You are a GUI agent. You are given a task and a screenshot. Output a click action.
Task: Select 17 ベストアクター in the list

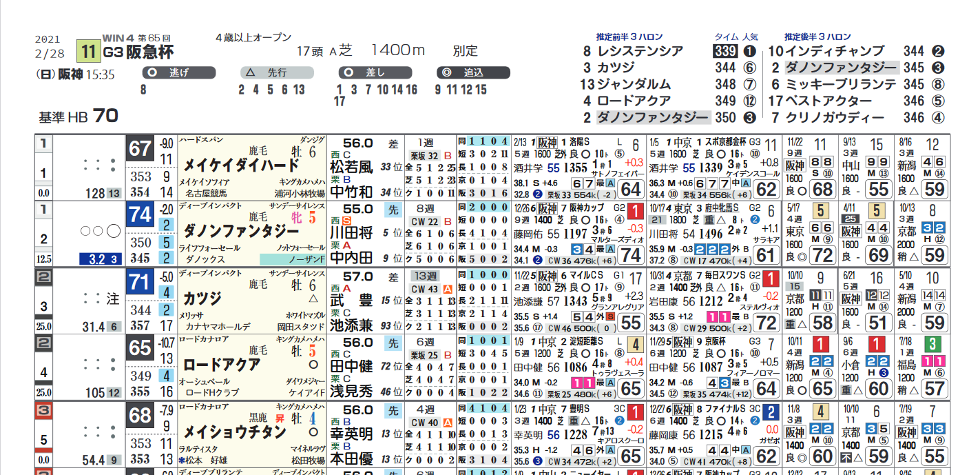pos(820,101)
